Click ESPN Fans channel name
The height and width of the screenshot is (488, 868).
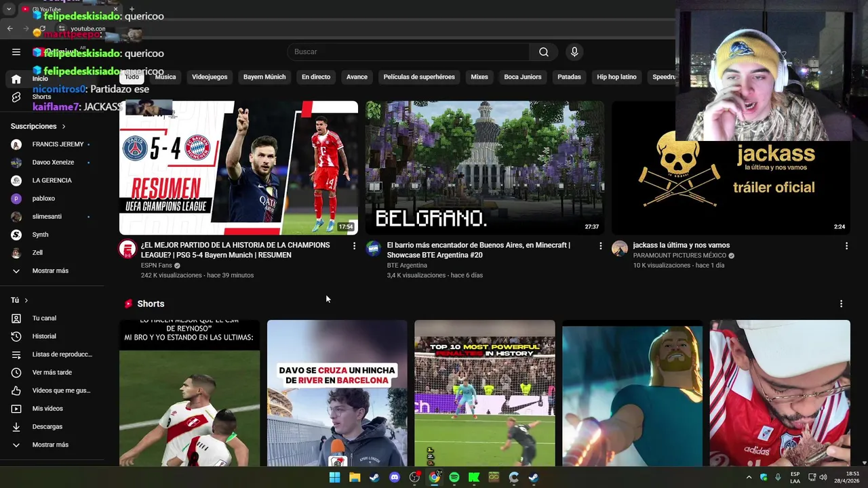(x=157, y=266)
